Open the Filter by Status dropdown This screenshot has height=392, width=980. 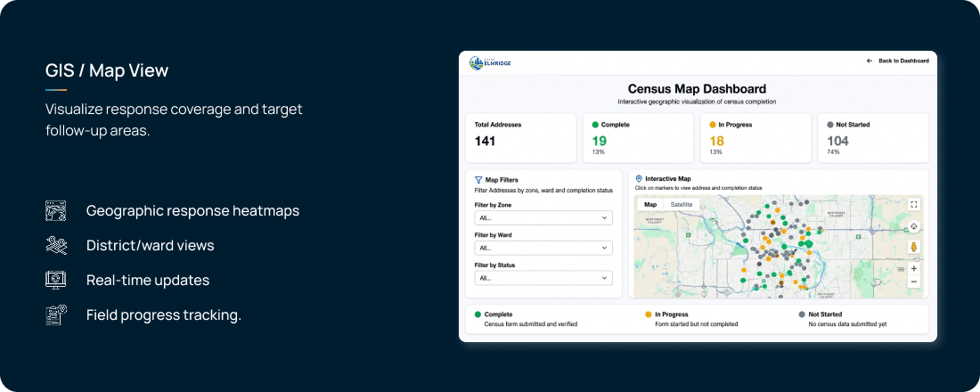[543, 278]
